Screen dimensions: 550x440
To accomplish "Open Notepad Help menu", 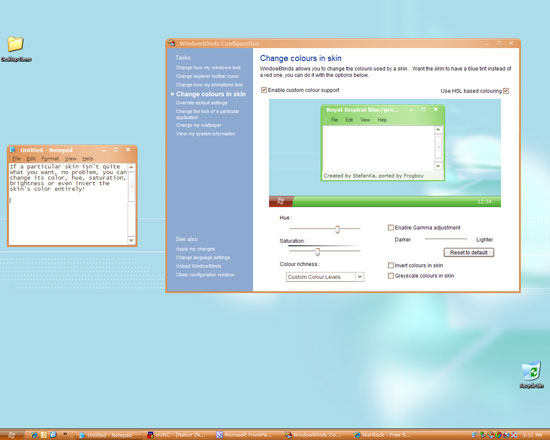I will point(88,159).
